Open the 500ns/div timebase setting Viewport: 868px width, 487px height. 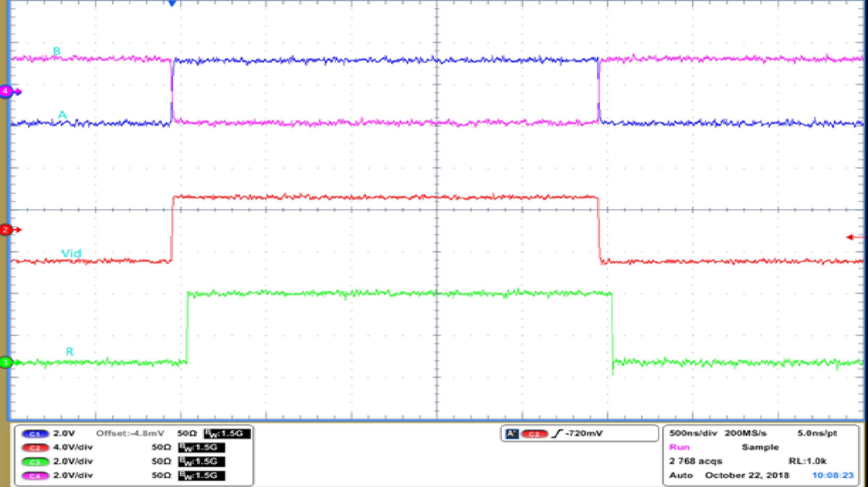pos(693,433)
